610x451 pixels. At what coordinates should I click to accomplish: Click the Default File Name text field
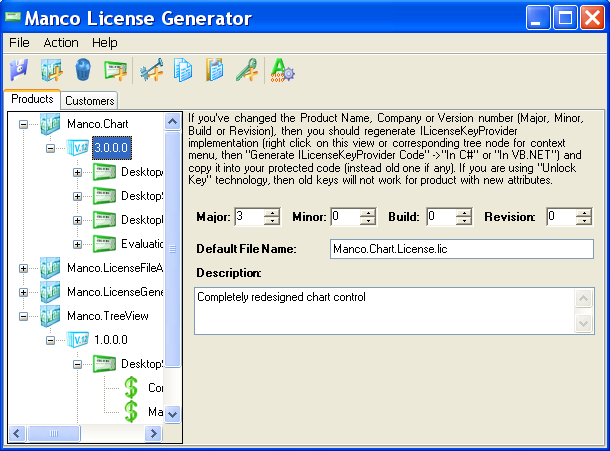(462, 249)
